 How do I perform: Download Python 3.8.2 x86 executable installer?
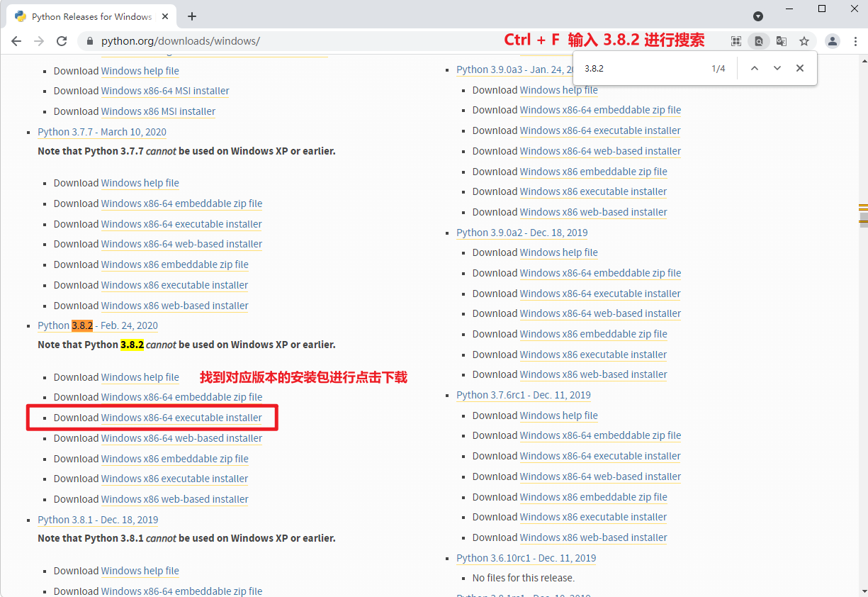174,479
